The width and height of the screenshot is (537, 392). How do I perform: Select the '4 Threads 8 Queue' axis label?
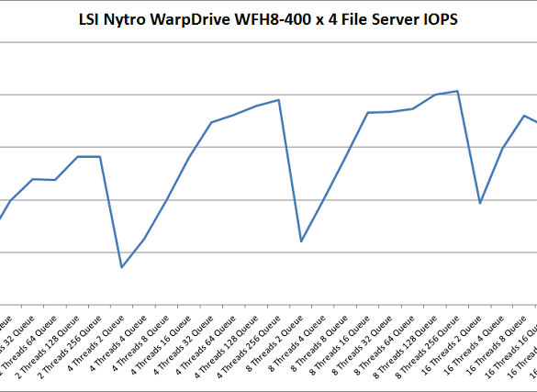(x=140, y=343)
